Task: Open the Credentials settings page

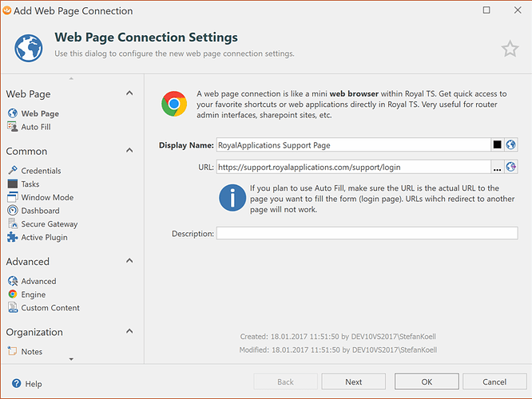Action: point(40,171)
